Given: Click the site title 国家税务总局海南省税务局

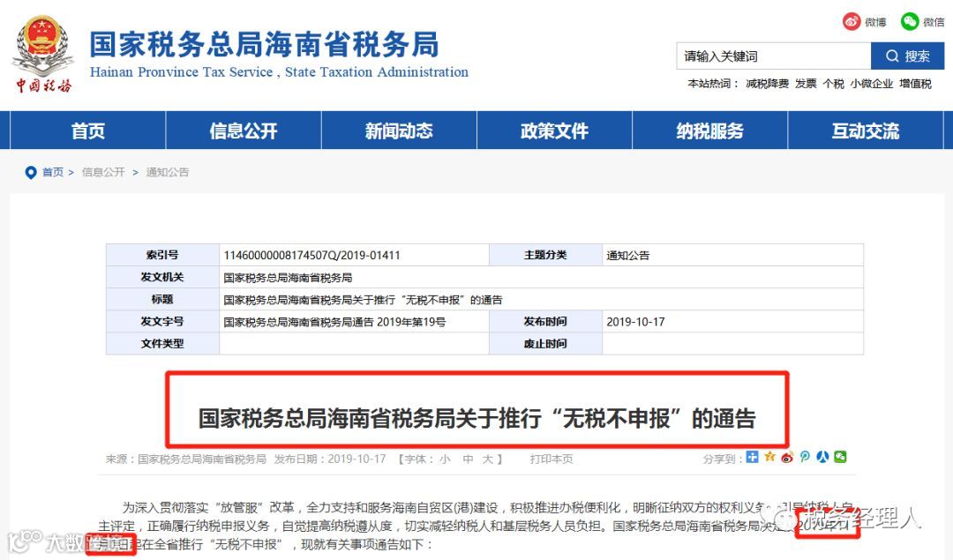Looking at the screenshot, I should (264, 45).
